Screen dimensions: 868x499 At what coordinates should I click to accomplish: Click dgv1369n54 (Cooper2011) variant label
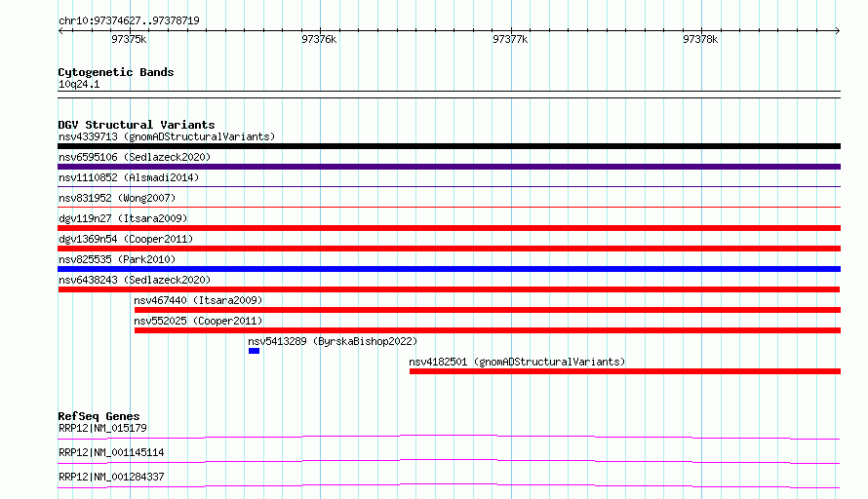pyautogui.click(x=126, y=239)
